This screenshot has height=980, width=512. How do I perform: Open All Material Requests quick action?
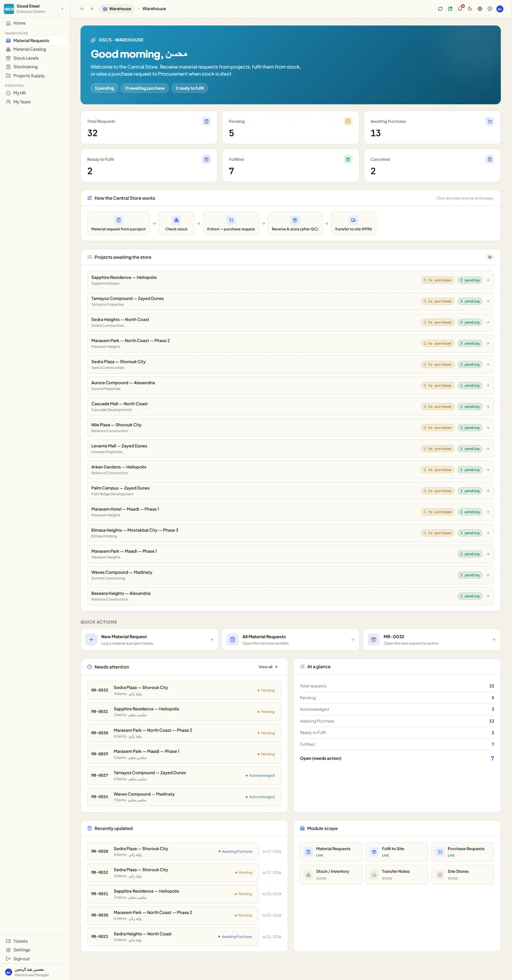tap(291, 639)
